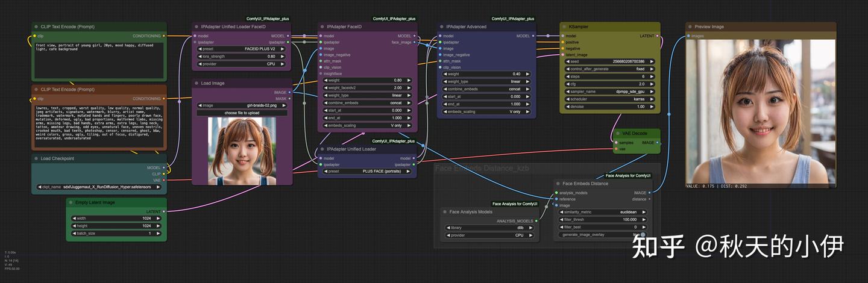Collapse the Preview Image node via its title dot
This screenshot has width=868, height=283.
click(690, 26)
